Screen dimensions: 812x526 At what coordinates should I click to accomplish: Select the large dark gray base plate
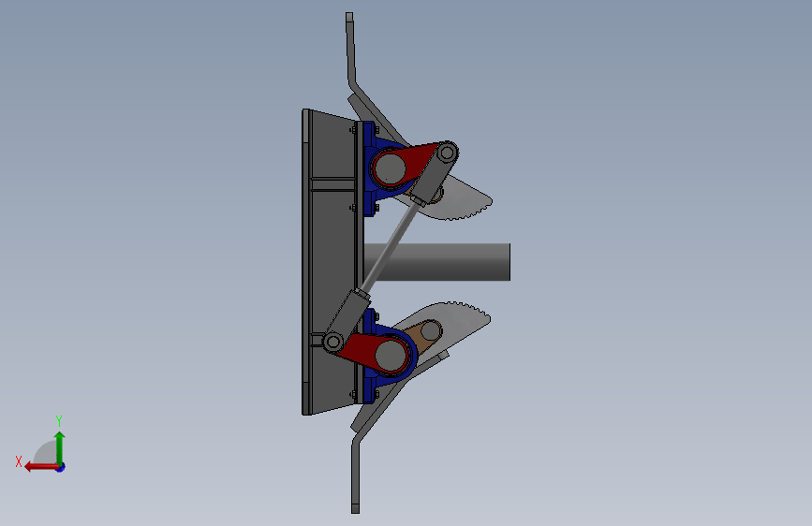pos(332,262)
